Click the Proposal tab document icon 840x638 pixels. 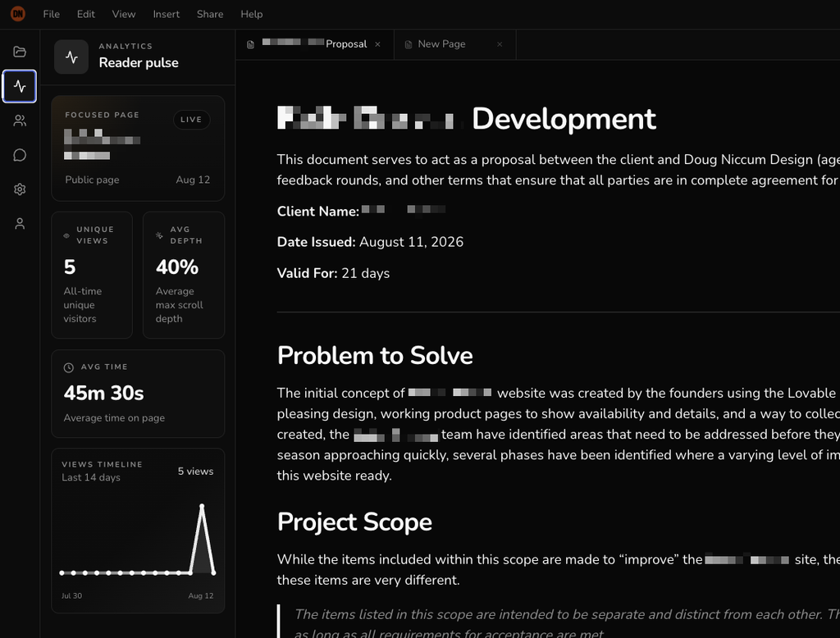pos(250,44)
